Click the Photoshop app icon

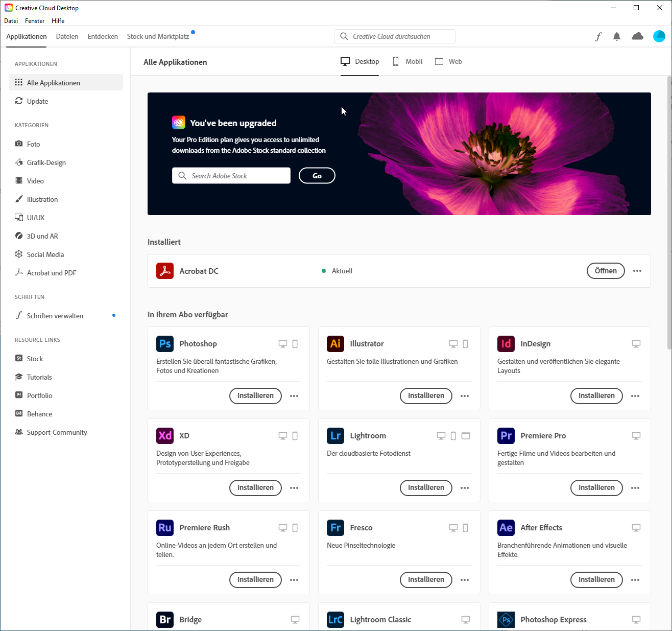(165, 344)
